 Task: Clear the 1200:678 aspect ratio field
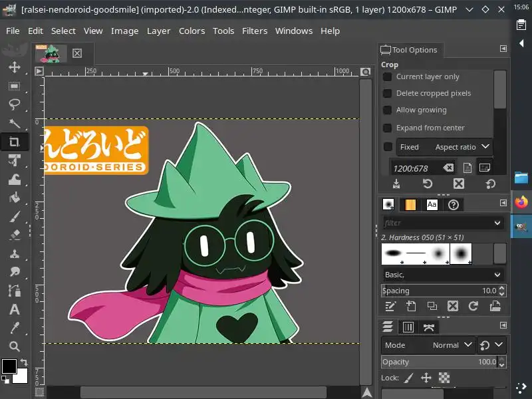(448, 168)
